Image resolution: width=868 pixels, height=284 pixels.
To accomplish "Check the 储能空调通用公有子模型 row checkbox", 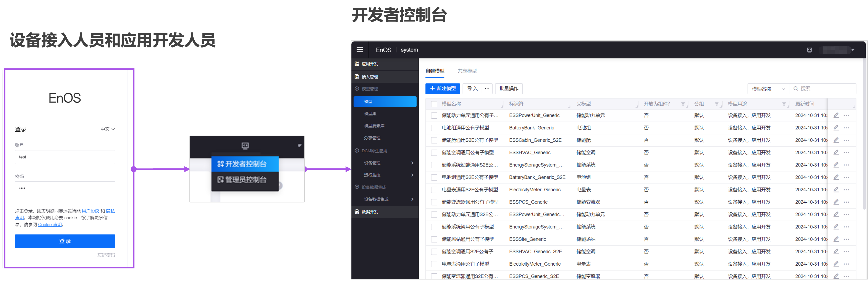I will click(x=434, y=153).
